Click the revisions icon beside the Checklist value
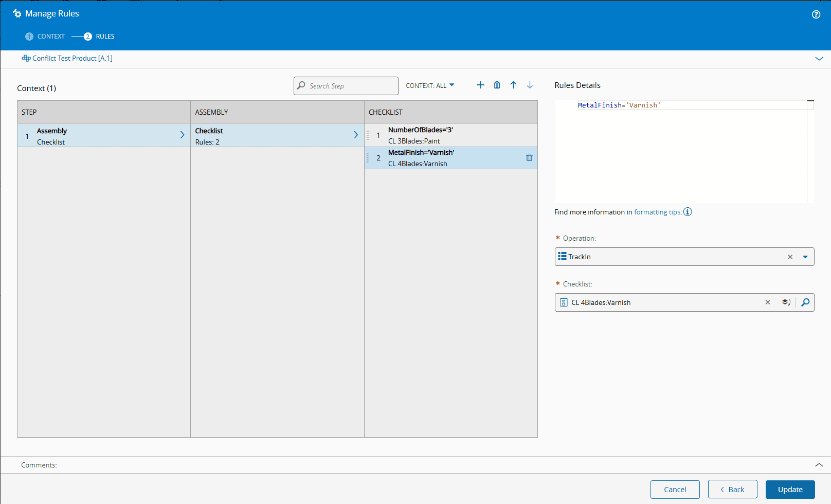 786,302
